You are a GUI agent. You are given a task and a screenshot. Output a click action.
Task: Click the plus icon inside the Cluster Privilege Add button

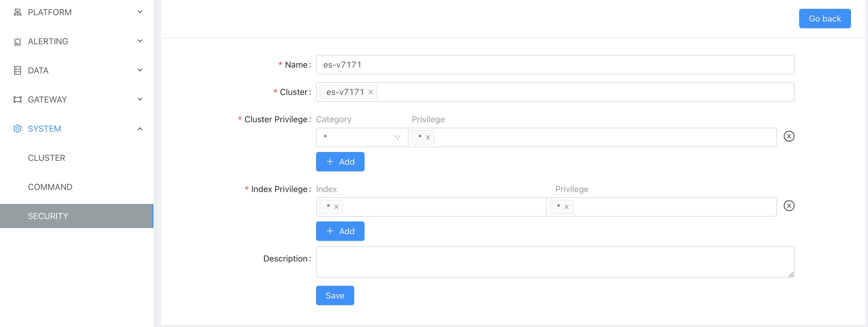[x=330, y=161]
